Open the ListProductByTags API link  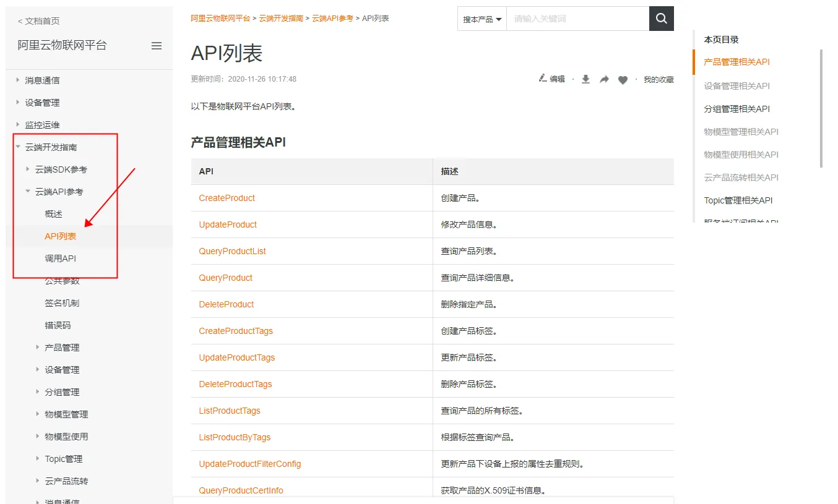(x=235, y=437)
